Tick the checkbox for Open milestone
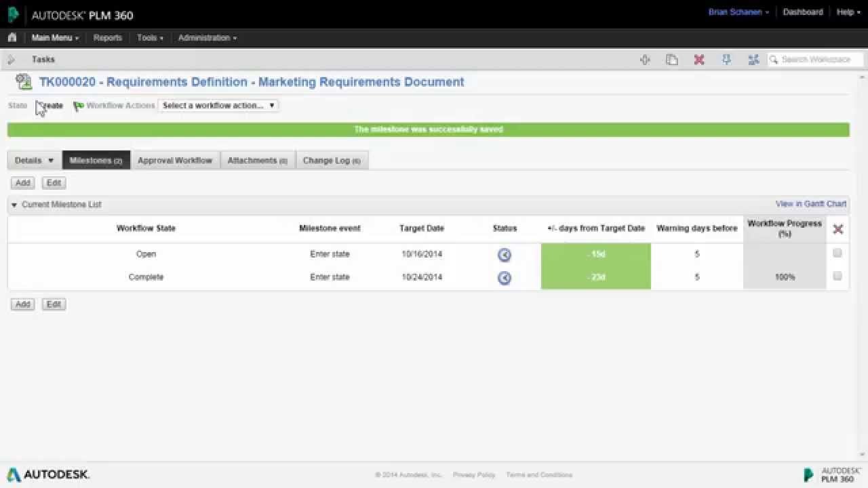The width and height of the screenshot is (868, 488). [x=837, y=253]
